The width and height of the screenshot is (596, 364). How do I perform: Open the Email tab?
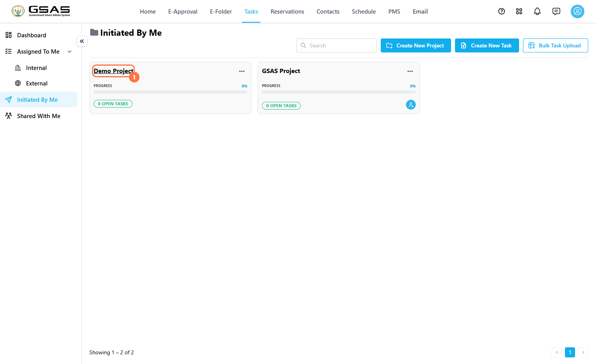[420, 12]
